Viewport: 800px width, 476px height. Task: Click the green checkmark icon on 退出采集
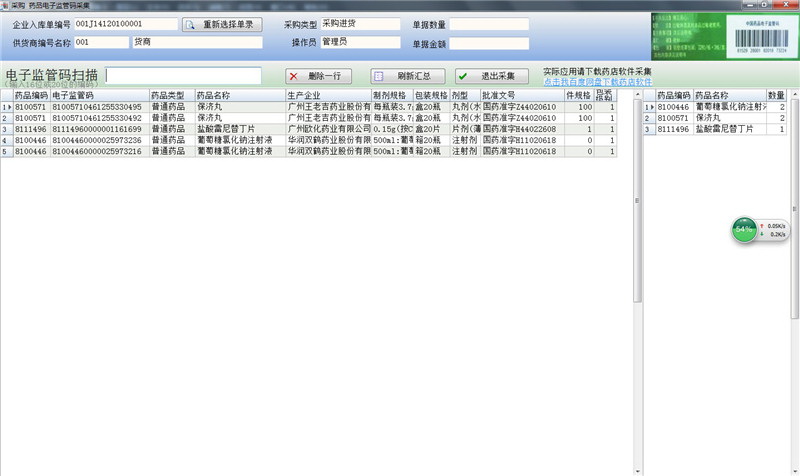[464, 76]
